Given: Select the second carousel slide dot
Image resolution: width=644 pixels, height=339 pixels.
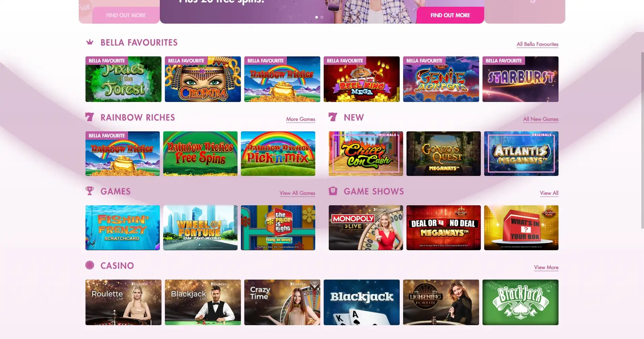Looking at the screenshot, I should [x=322, y=17].
